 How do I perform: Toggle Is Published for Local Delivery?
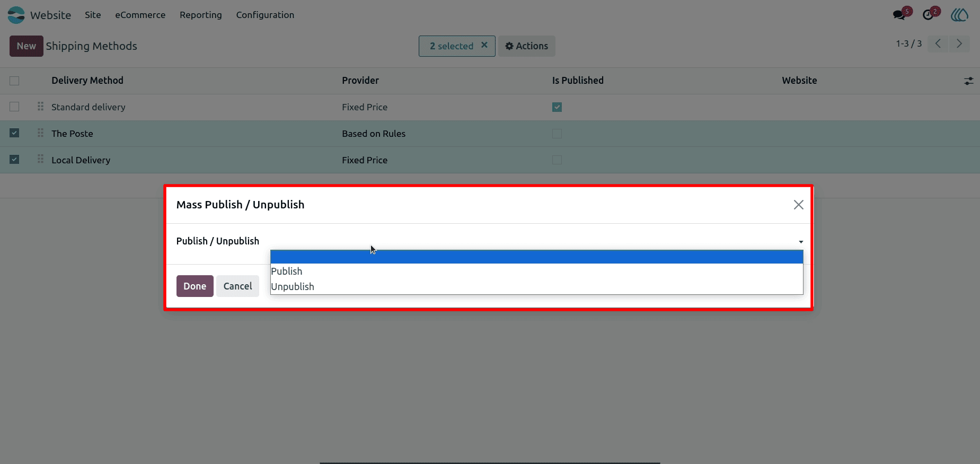pyautogui.click(x=557, y=160)
